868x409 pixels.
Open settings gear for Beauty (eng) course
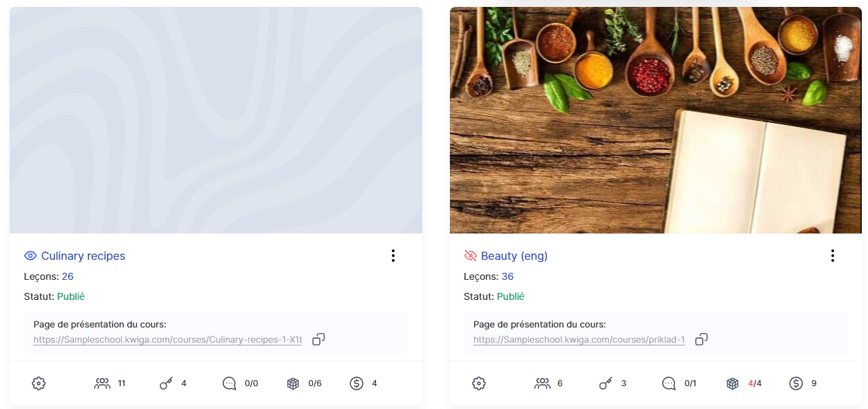point(479,383)
